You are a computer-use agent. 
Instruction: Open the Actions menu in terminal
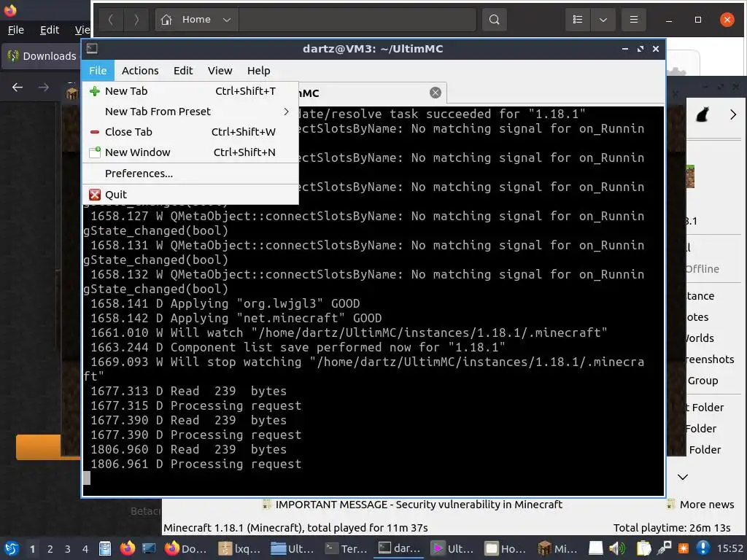coord(140,71)
